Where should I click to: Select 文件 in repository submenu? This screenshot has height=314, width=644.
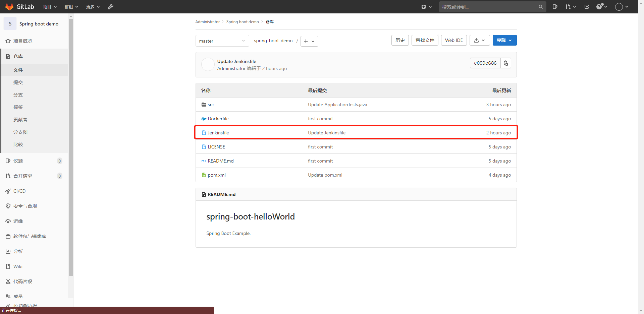(x=34, y=70)
